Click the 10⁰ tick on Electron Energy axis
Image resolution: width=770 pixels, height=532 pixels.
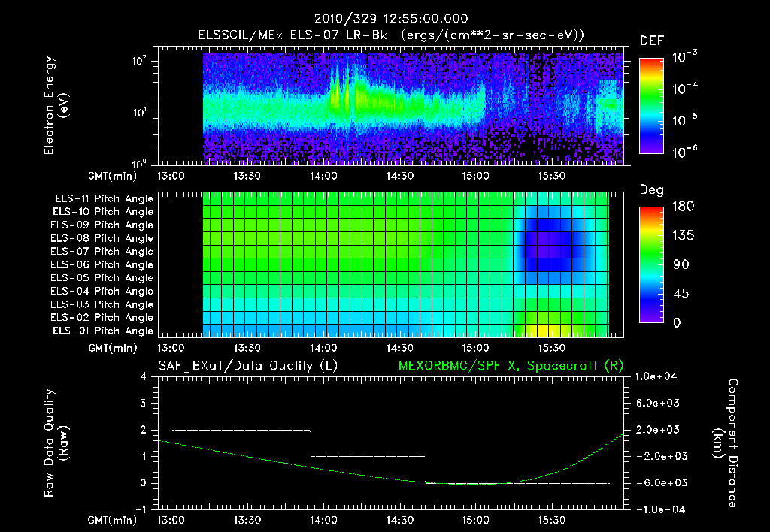(139, 164)
